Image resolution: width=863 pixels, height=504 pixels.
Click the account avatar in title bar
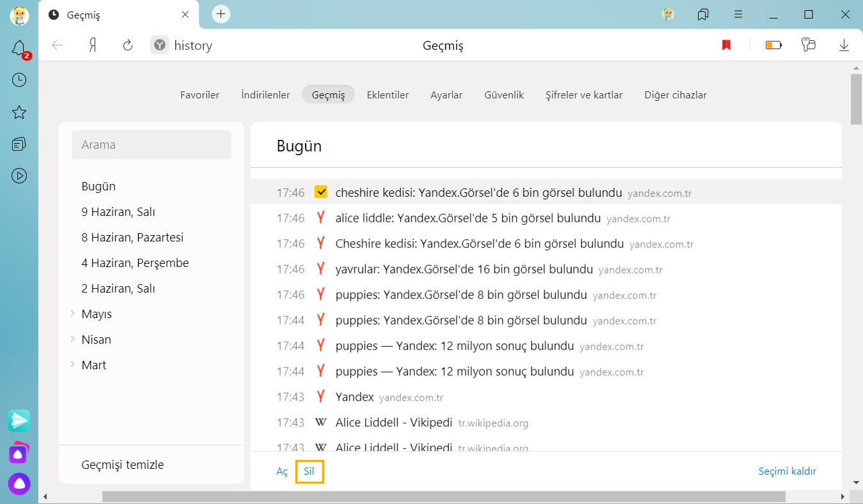[669, 14]
